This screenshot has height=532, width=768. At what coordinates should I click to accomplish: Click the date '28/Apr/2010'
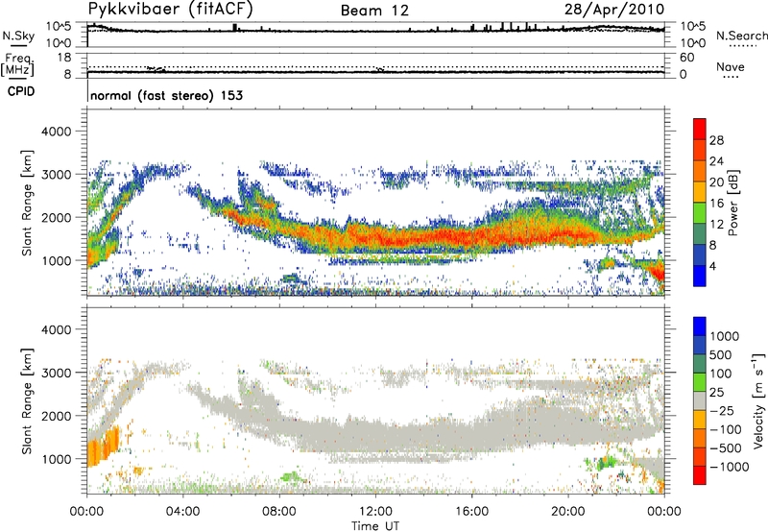614,10
